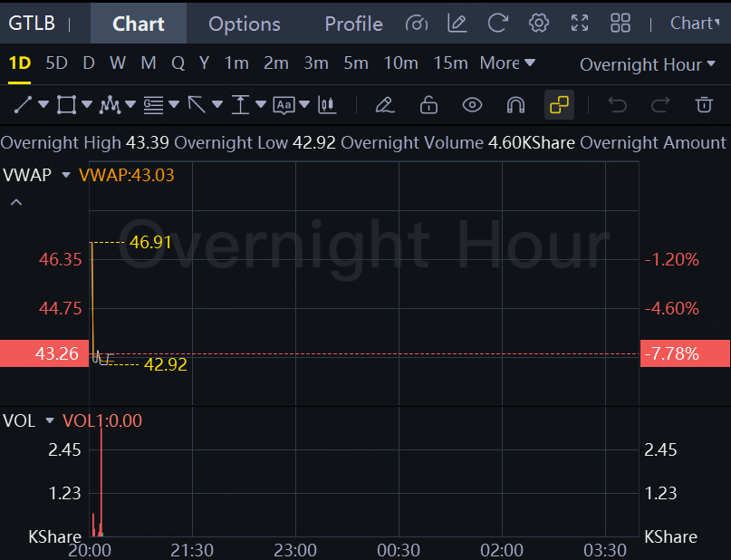The image size is (731, 560).
Task: Collapse the VWAP panel with the chevron
Action: click(x=15, y=202)
